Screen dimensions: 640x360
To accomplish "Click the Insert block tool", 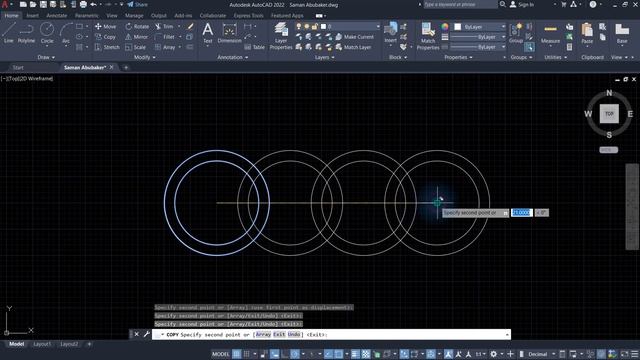I will tap(391, 33).
